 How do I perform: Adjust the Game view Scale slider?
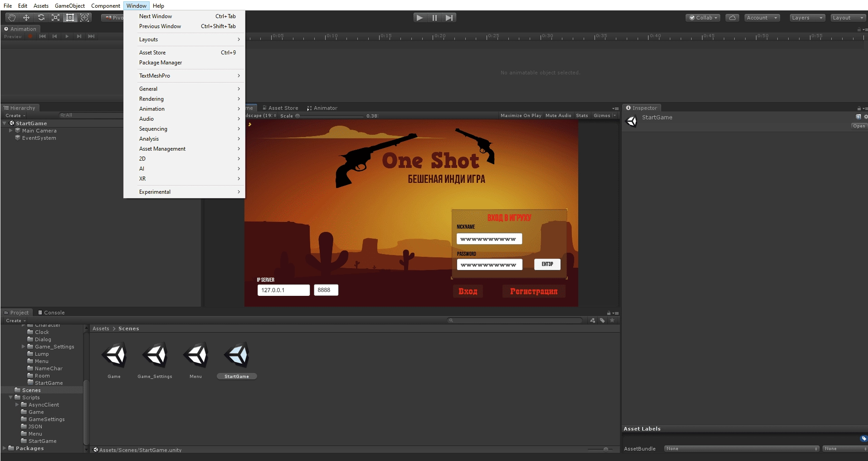(330, 116)
